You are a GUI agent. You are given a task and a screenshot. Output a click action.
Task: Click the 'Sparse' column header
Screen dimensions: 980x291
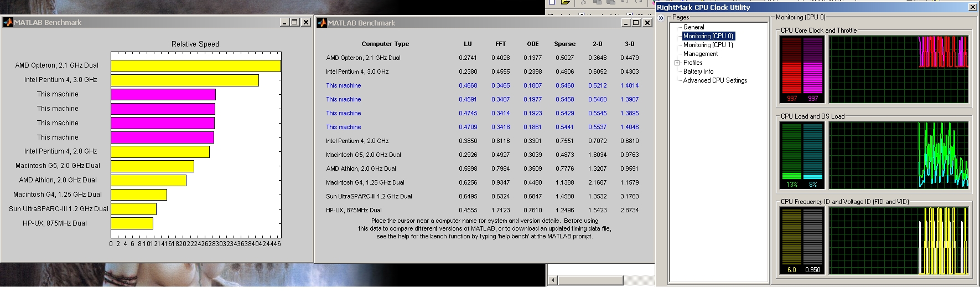565,44
